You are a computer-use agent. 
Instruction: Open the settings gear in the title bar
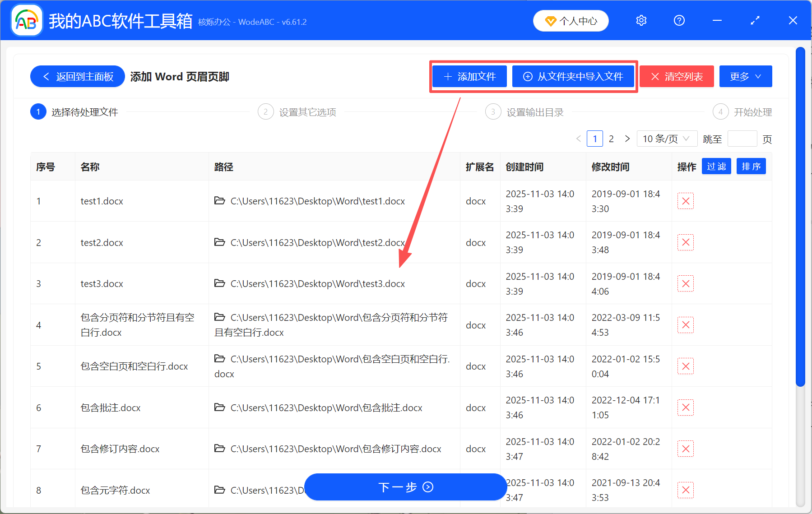point(640,20)
